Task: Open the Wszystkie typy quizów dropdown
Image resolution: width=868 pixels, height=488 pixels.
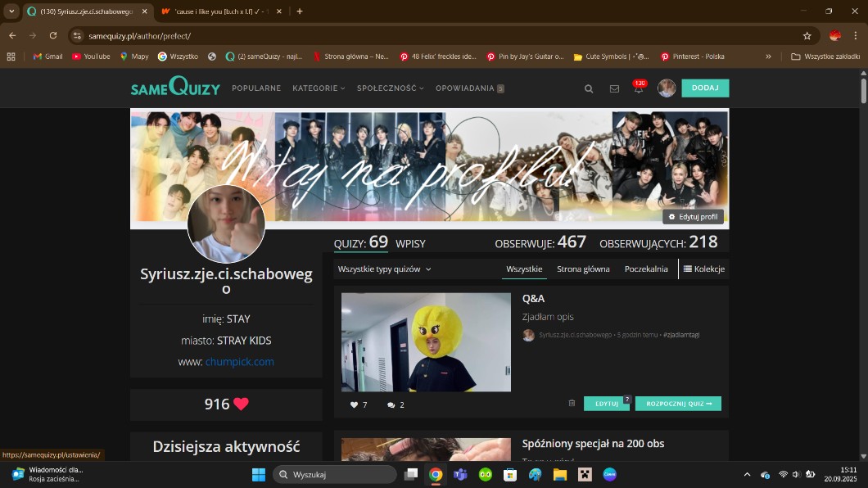Action: coord(384,269)
